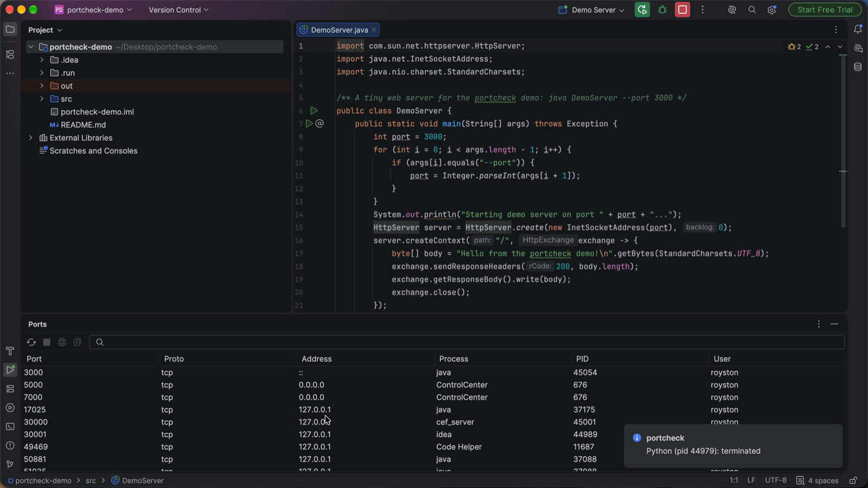Image resolution: width=868 pixels, height=488 pixels.
Task: Open Project view selector dropdown
Action: point(46,30)
